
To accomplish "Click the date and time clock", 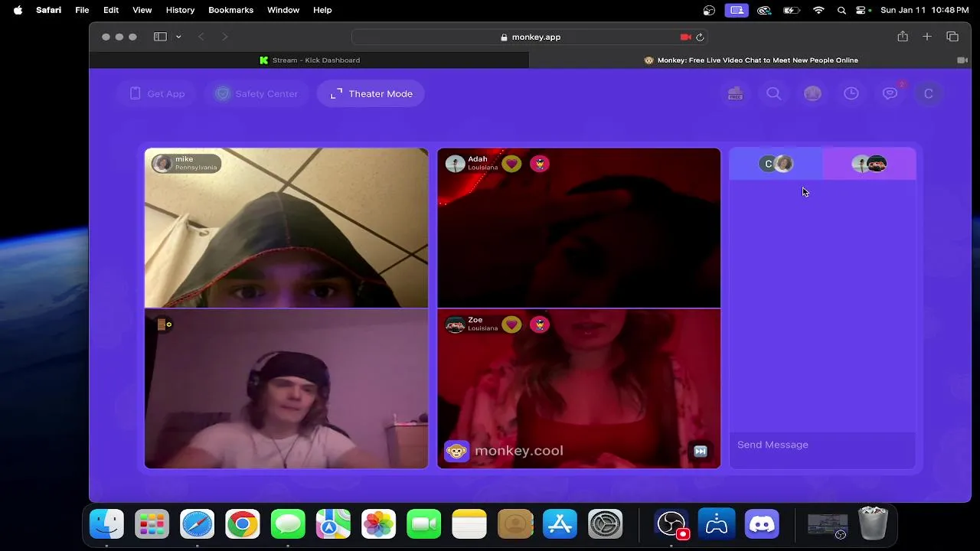I will pyautogui.click(x=925, y=10).
